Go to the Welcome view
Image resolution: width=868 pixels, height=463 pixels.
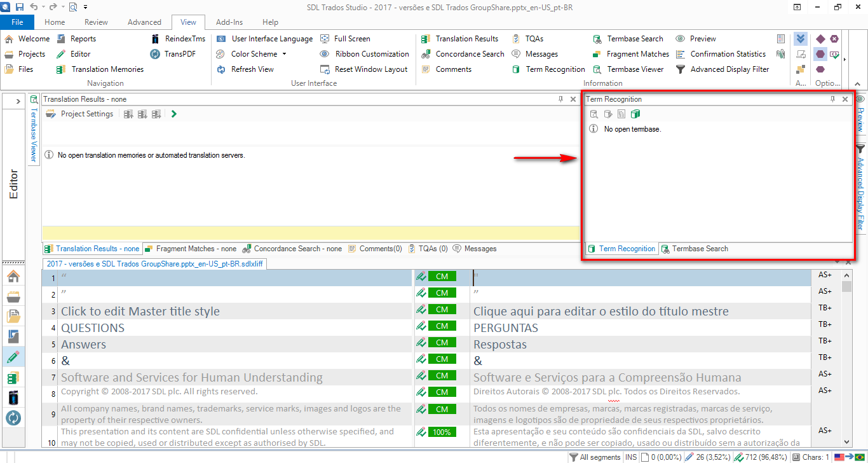coord(27,39)
